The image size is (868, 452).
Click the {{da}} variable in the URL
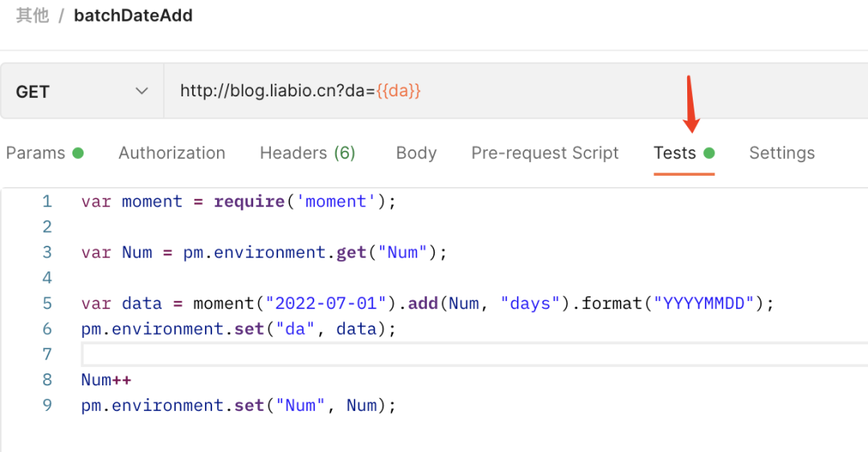(399, 92)
